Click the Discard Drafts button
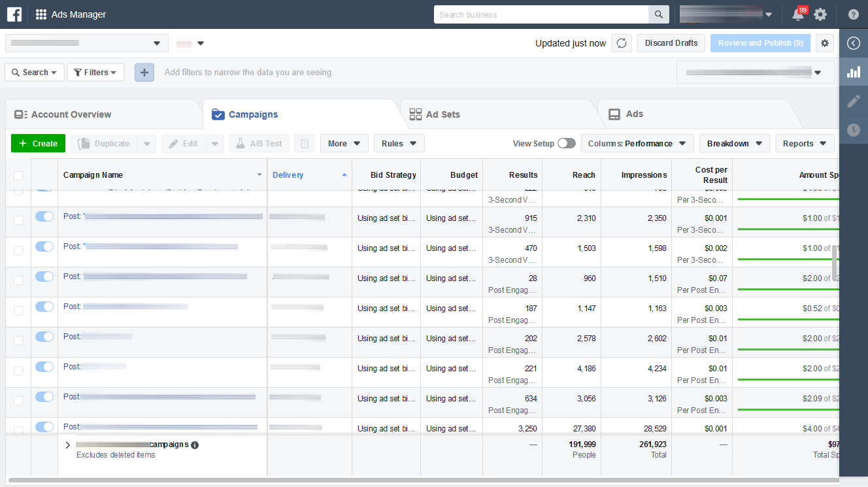 [x=671, y=43]
